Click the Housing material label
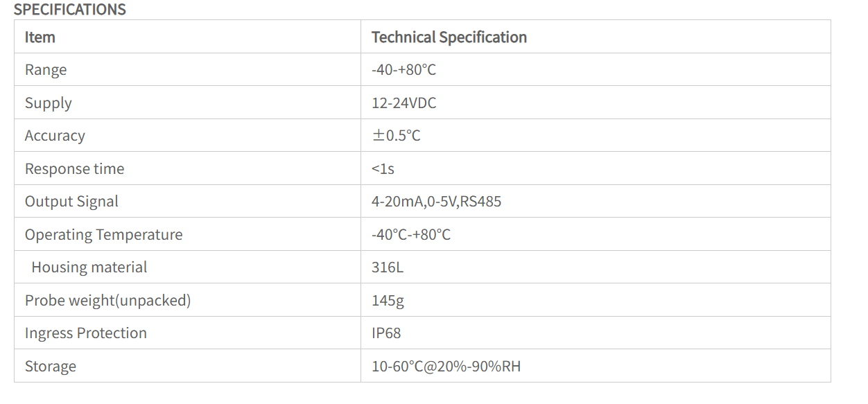868x404 pixels. [89, 267]
